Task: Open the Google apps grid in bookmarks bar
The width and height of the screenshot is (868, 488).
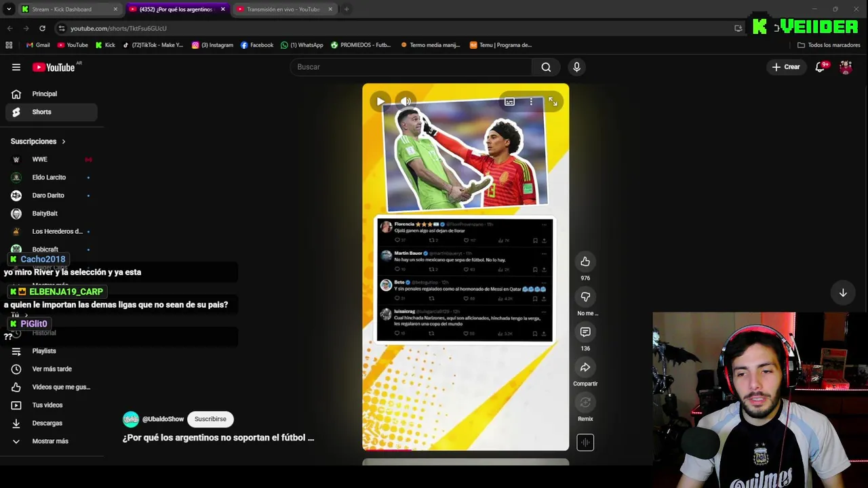Action: (x=9, y=45)
